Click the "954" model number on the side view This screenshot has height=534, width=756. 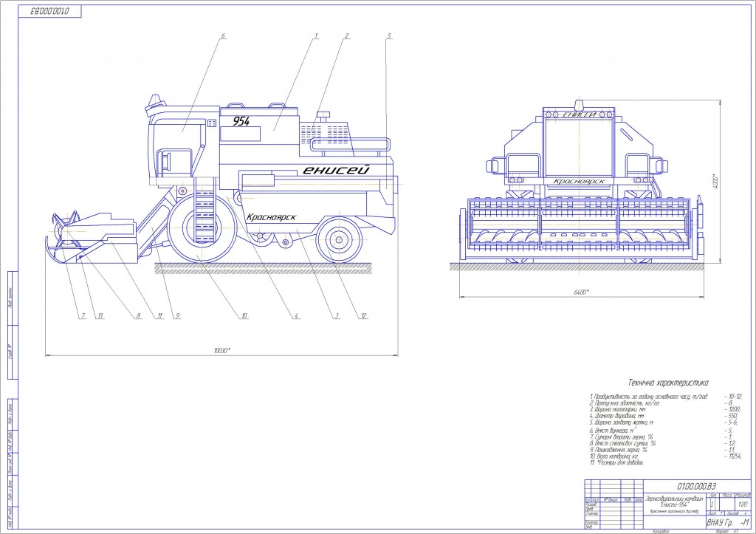[x=241, y=121]
